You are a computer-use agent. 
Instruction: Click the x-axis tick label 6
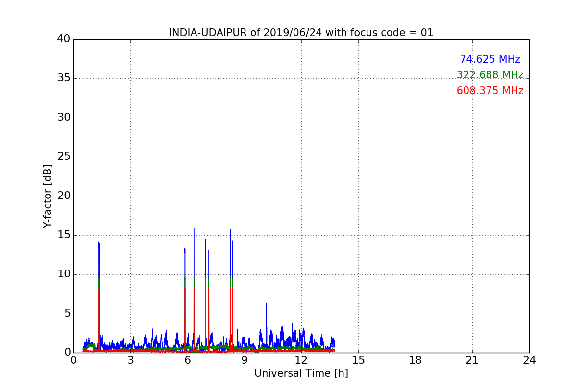coord(188,360)
